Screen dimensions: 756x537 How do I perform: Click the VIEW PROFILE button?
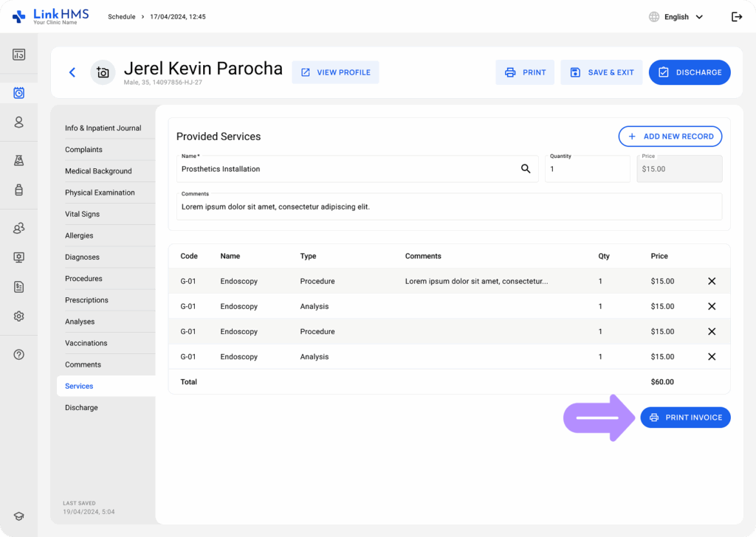[336, 72]
